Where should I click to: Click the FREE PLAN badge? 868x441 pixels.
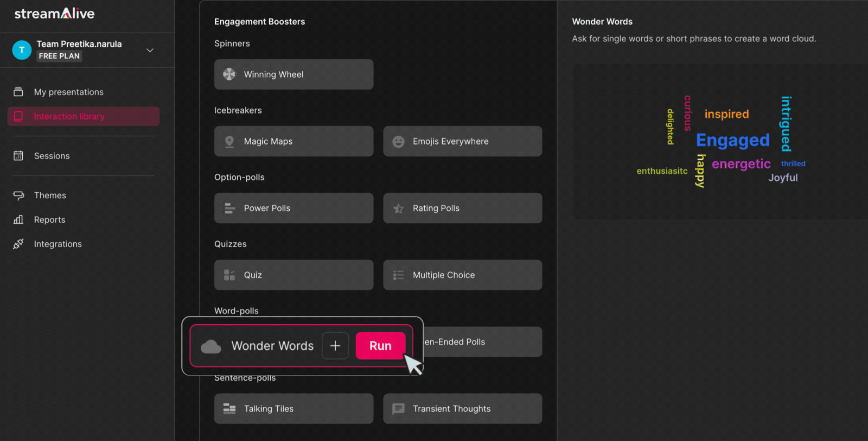[x=59, y=56]
